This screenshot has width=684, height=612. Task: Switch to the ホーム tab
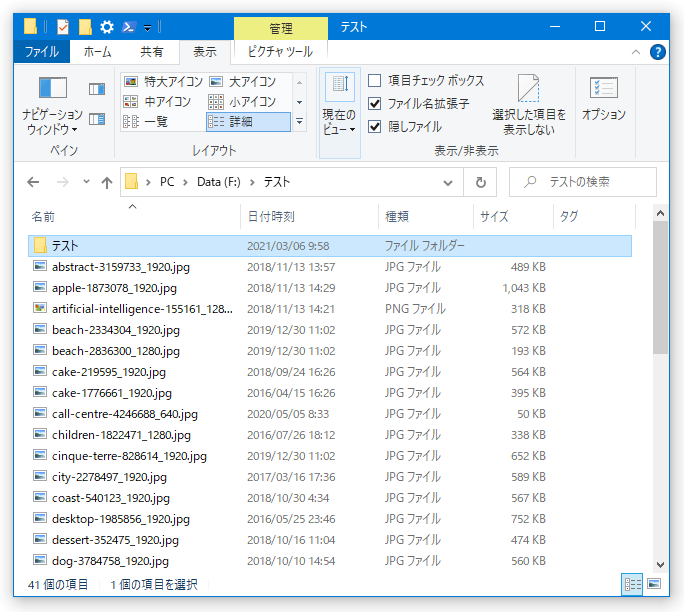point(97,52)
